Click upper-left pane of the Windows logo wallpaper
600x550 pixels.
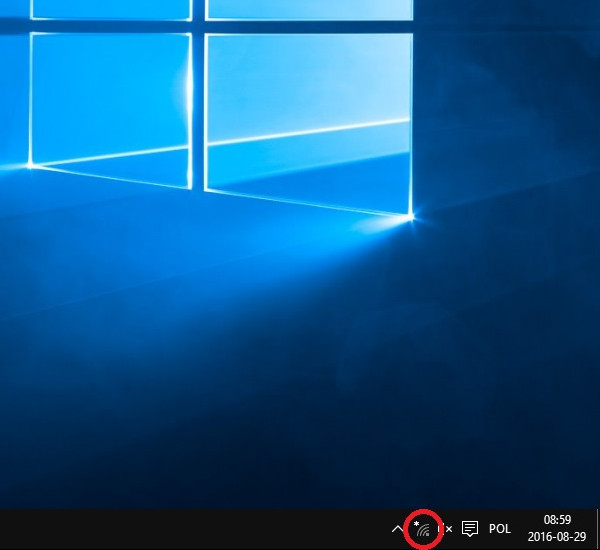pos(110,8)
